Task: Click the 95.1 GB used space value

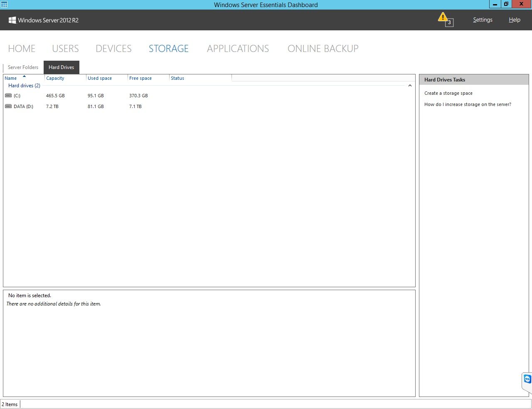Action: coord(96,96)
